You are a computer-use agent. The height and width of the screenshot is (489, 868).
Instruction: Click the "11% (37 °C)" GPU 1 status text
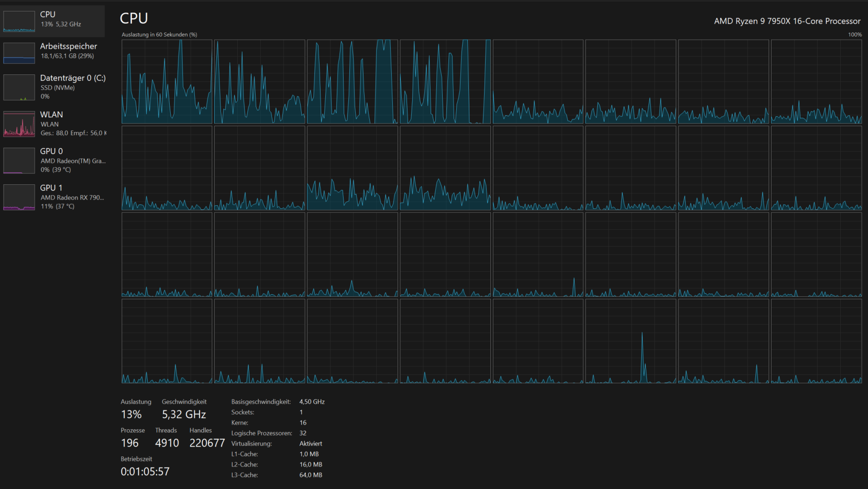pyautogui.click(x=58, y=206)
